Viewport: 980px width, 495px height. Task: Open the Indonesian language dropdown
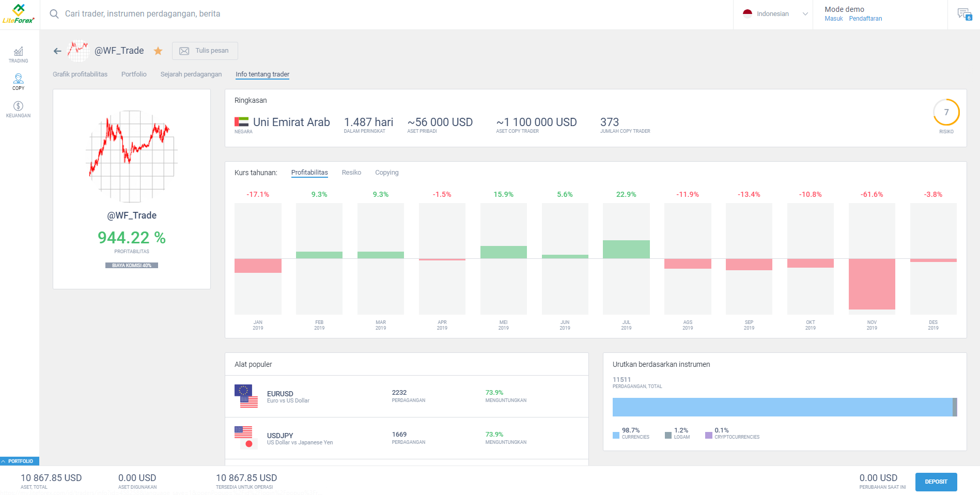(772, 14)
